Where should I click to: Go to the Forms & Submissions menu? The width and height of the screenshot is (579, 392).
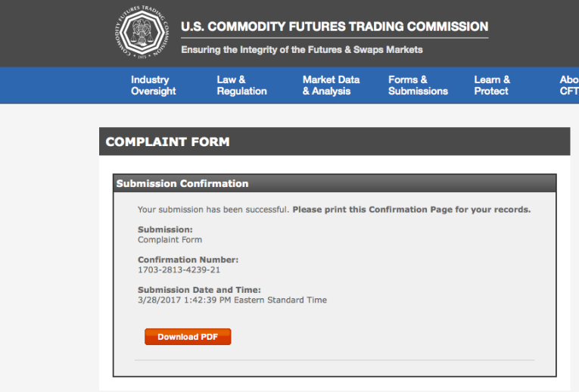pos(418,86)
